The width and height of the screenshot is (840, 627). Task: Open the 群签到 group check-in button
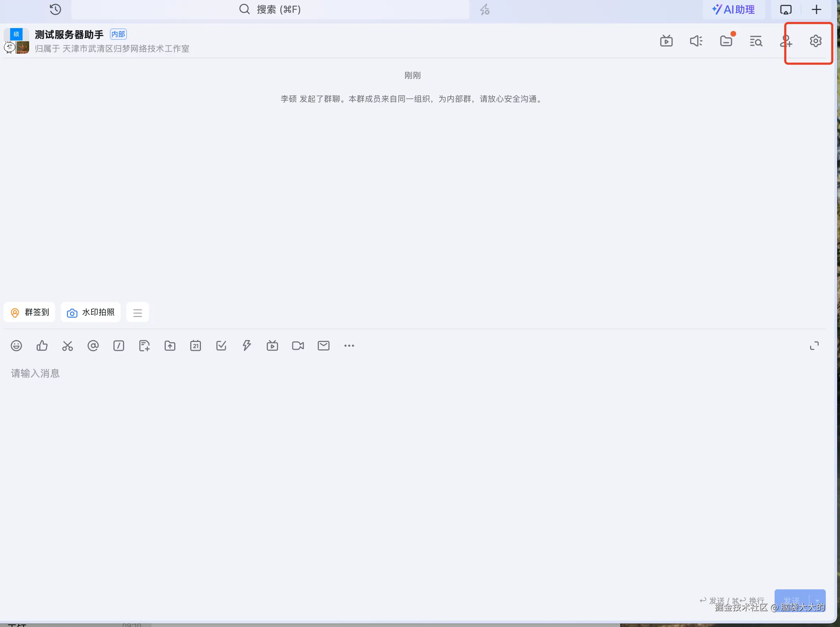click(x=30, y=312)
